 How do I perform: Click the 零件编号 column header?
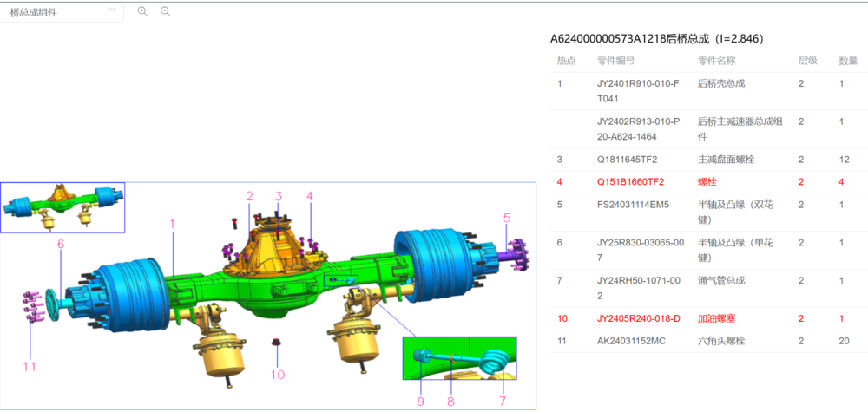(616, 61)
